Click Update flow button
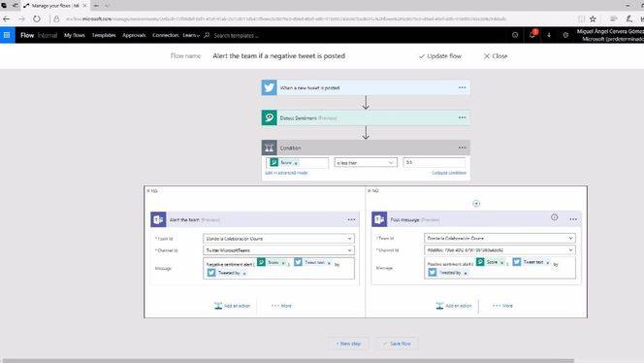 440,56
